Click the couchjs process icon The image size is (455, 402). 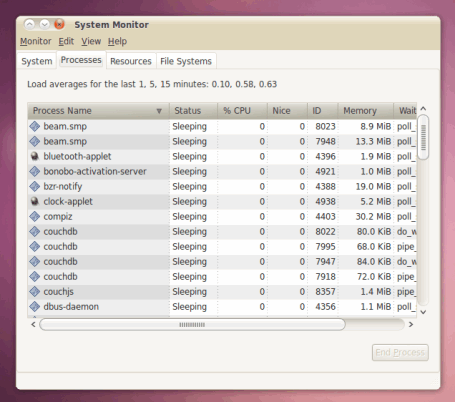point(35,291)
